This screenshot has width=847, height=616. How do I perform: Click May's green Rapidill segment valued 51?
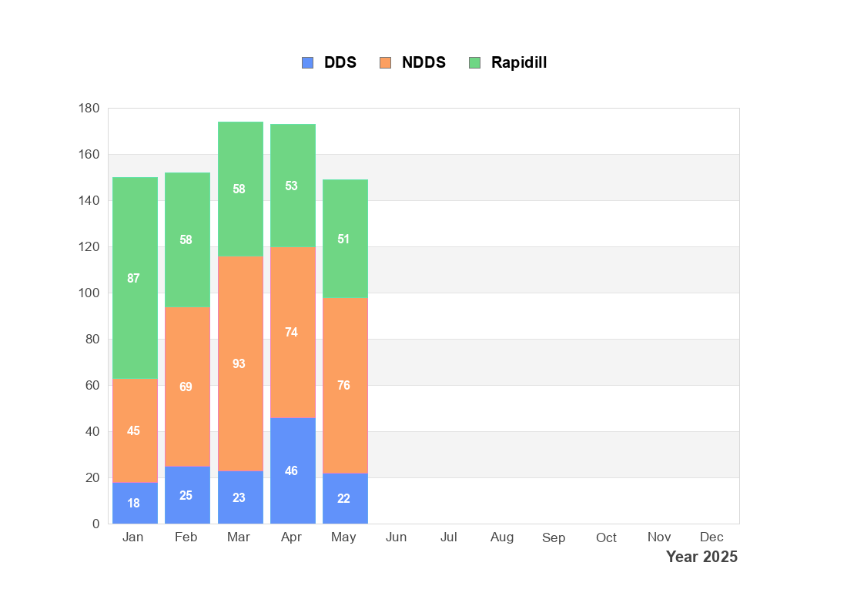[x=345, y=239]
